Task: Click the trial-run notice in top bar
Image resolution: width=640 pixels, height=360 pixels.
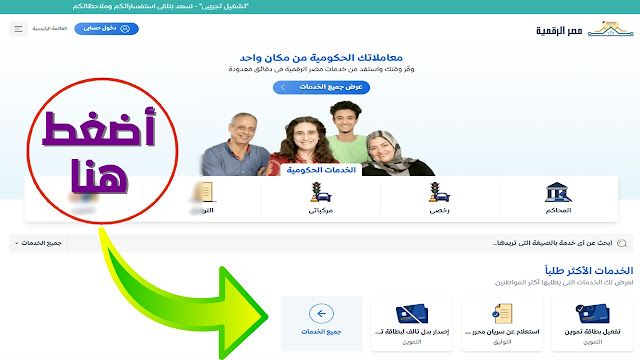Action: pos(160,7)
